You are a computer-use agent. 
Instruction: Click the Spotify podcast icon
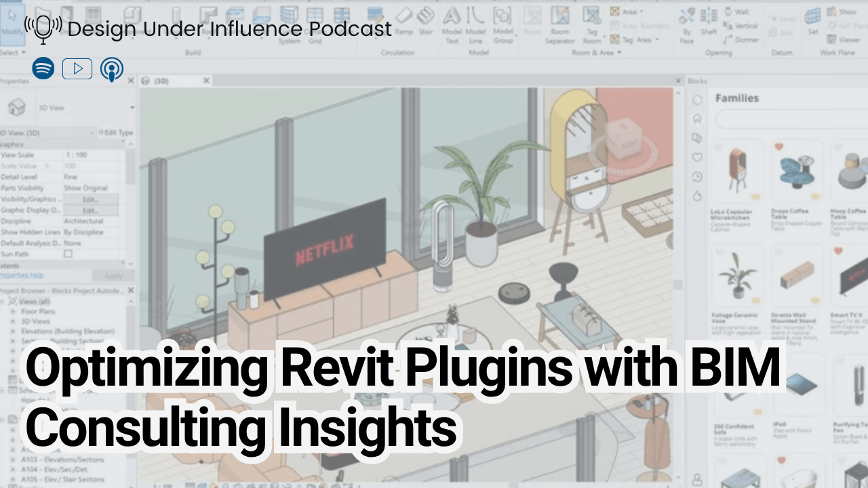[x=43, y=68]
